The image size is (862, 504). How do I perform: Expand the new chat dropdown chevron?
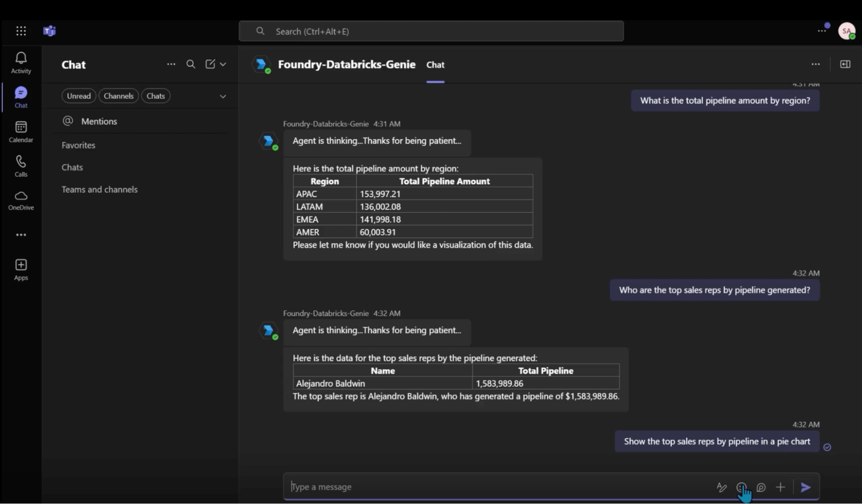click(223, 64)
